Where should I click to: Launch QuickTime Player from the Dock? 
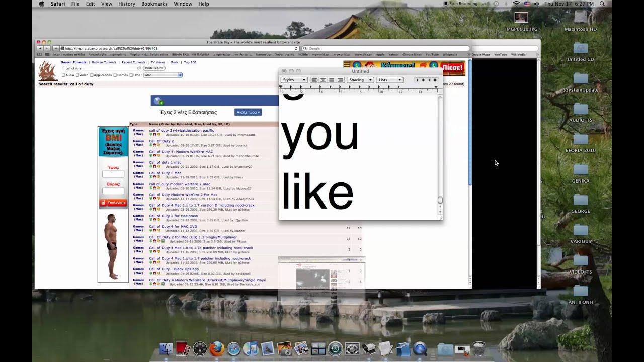(420, 348)
